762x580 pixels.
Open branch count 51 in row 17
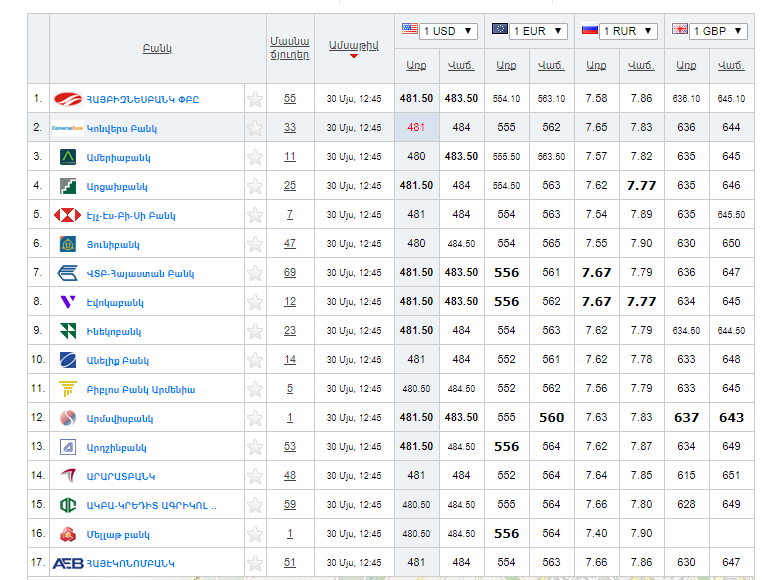pyautogui.click(x=290, y=562)
